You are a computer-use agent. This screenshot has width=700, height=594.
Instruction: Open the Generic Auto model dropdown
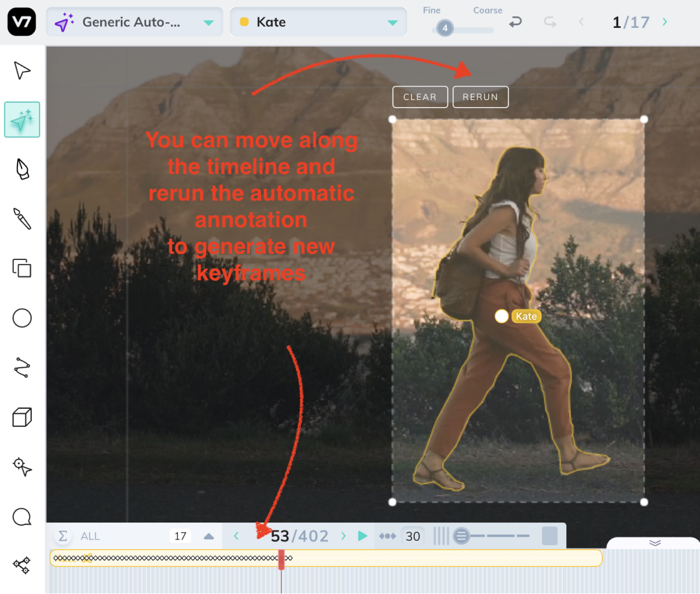134,21
